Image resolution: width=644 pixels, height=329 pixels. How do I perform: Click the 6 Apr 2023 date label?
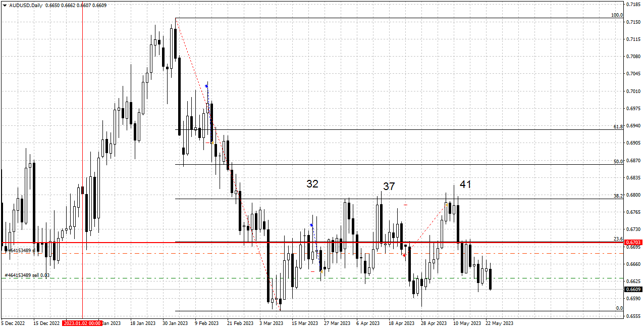368,323
